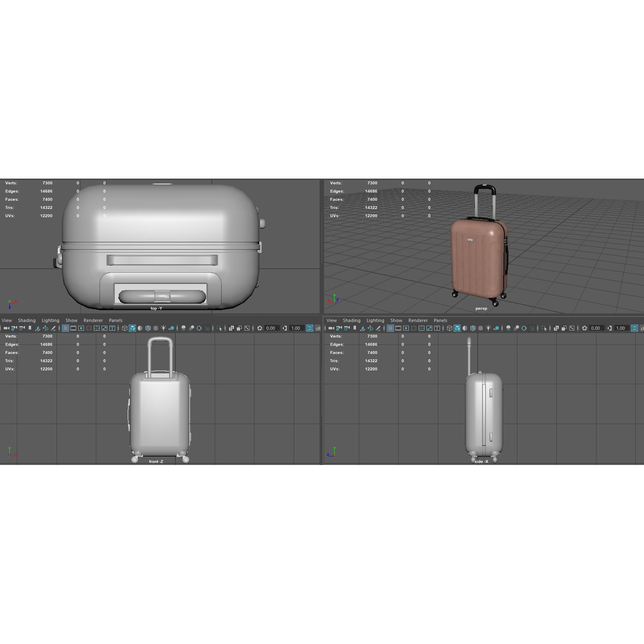Open the View menu in side -X panel

pyautogui.click(x=332, y=320)
